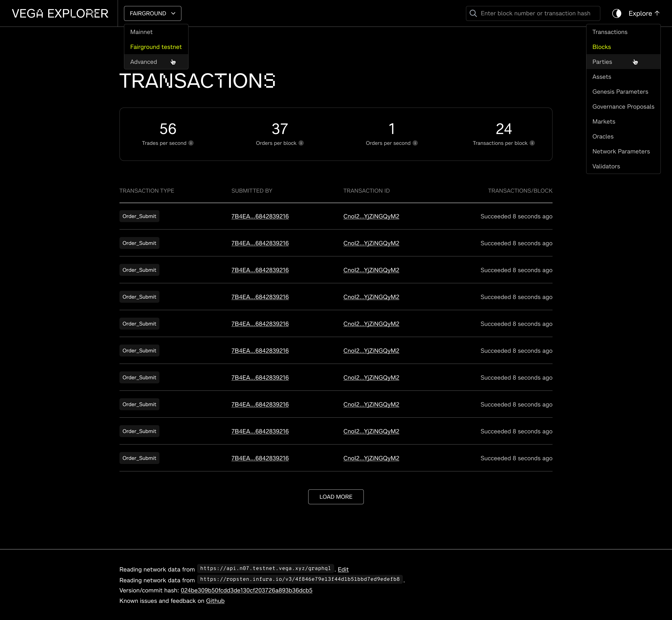The image size is (672, 620).
Task: Click the info icon beside Trades per second
Action: click(191, 143)
